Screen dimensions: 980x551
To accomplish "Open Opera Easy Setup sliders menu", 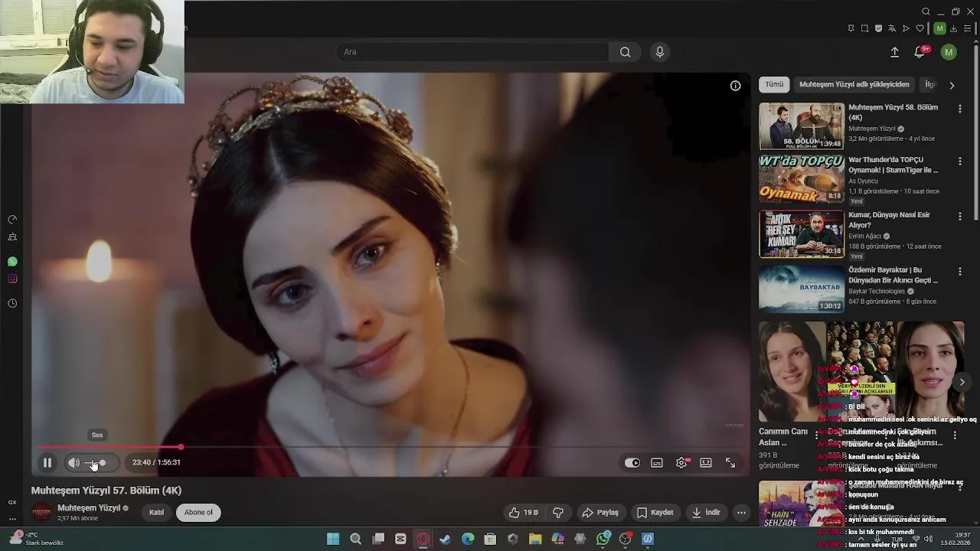I will click(x=968, y=28).
